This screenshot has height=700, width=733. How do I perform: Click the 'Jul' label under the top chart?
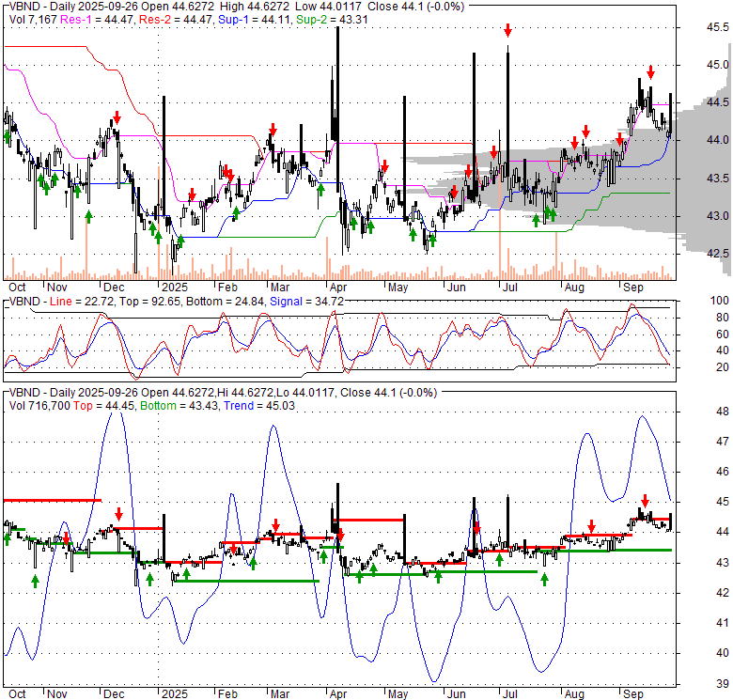pyautogui.click(x=509, y=288)
